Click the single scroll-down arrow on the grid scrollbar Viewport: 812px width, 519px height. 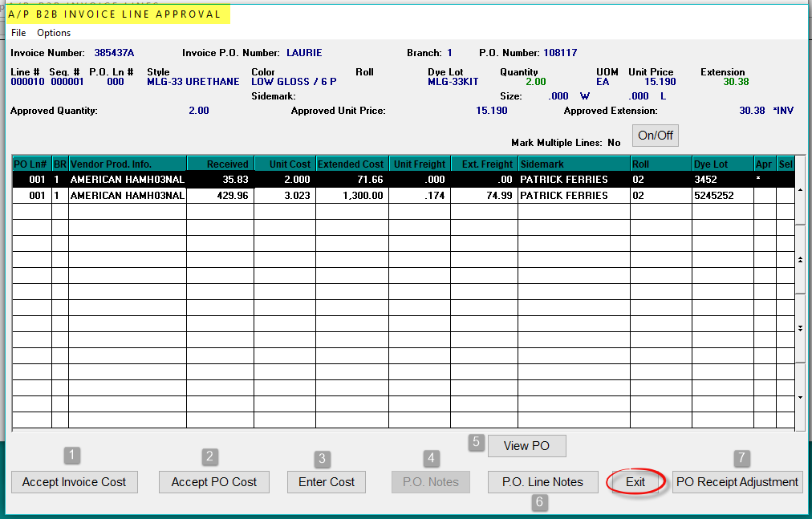pyautogui.click(x=799, y=396)
